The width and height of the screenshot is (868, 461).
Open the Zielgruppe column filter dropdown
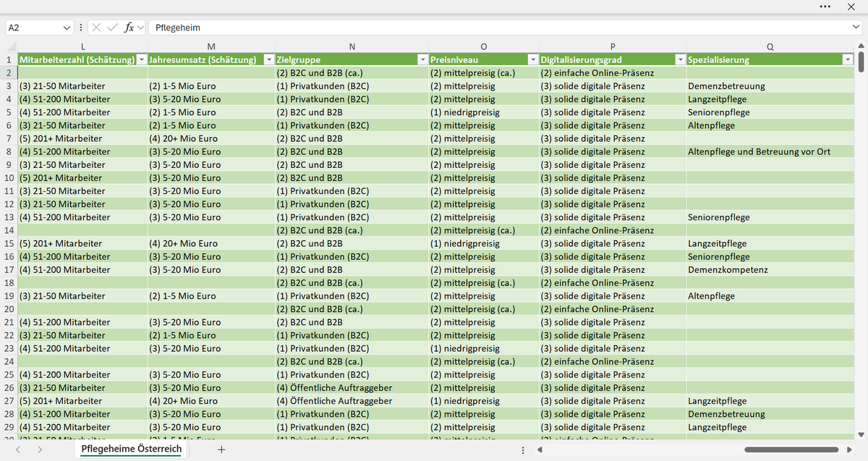[x=423, y=60]
